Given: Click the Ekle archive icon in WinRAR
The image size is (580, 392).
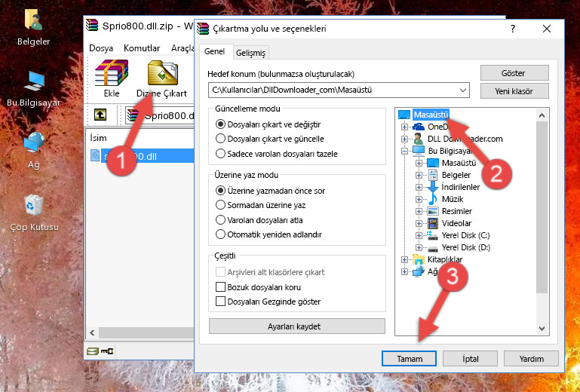Looking at the screenshot, I should click(x=112, y=73).
